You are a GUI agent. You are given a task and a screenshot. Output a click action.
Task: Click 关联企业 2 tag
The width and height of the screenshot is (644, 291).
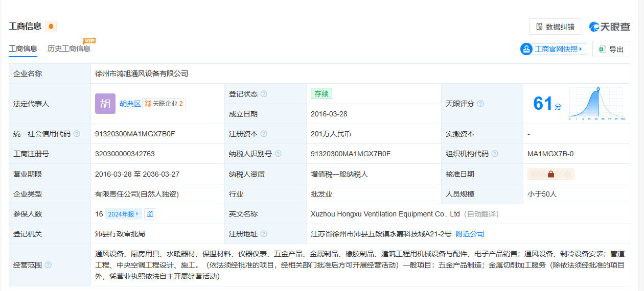164,104
